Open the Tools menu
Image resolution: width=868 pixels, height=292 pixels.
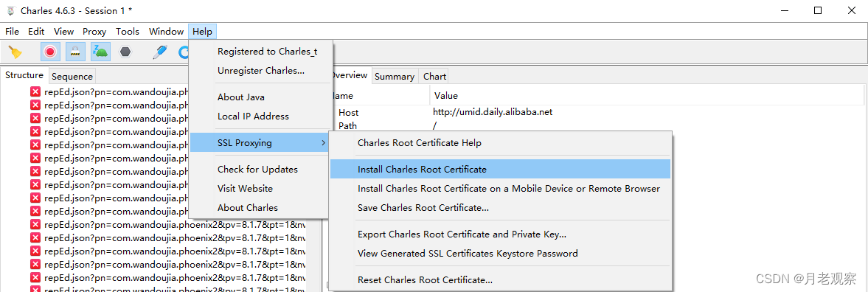128,32
